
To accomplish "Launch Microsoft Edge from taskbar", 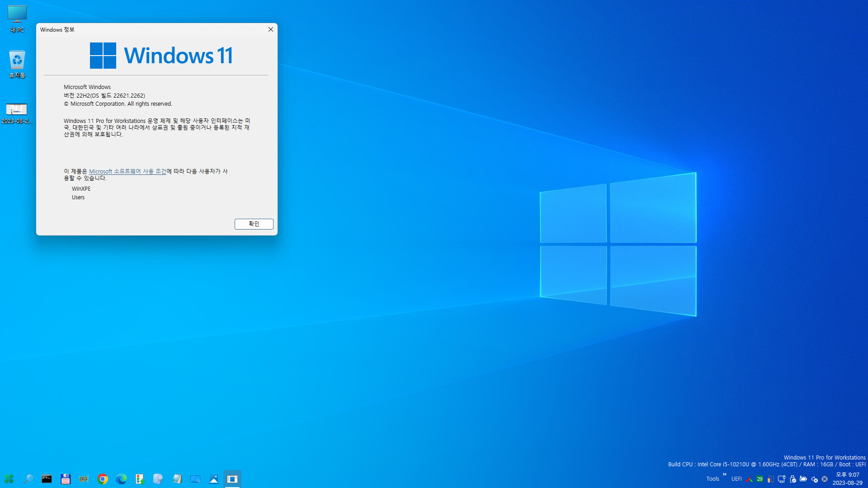I will click(x=121, y=479).
